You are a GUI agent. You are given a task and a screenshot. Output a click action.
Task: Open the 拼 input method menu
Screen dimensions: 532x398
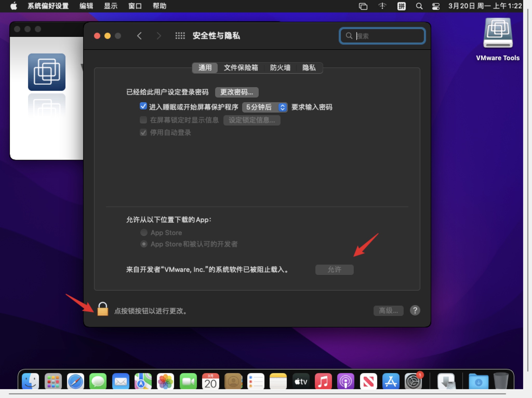tap(401, 6)
